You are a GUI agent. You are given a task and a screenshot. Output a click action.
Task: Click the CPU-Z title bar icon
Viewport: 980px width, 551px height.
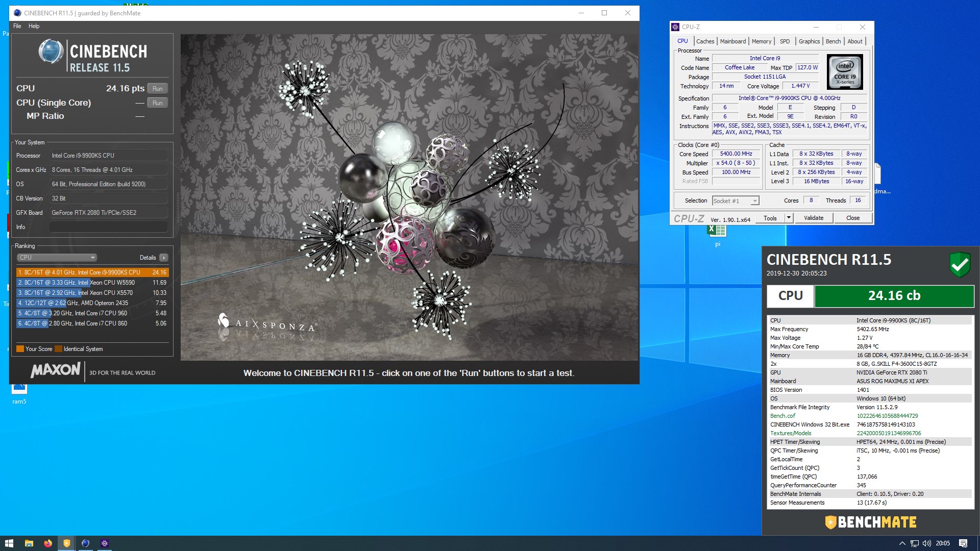click(676, 27)
